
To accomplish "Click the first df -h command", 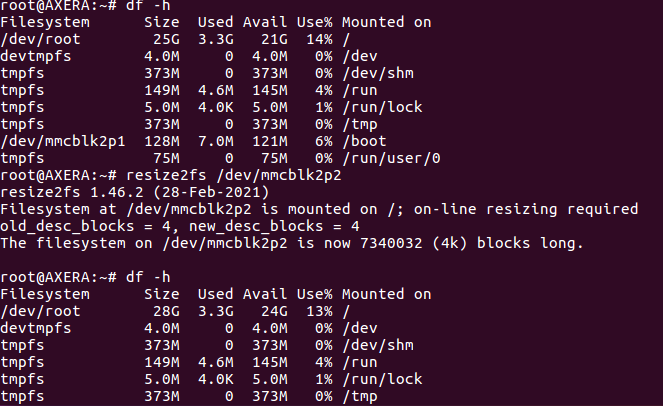I will 148,5.
